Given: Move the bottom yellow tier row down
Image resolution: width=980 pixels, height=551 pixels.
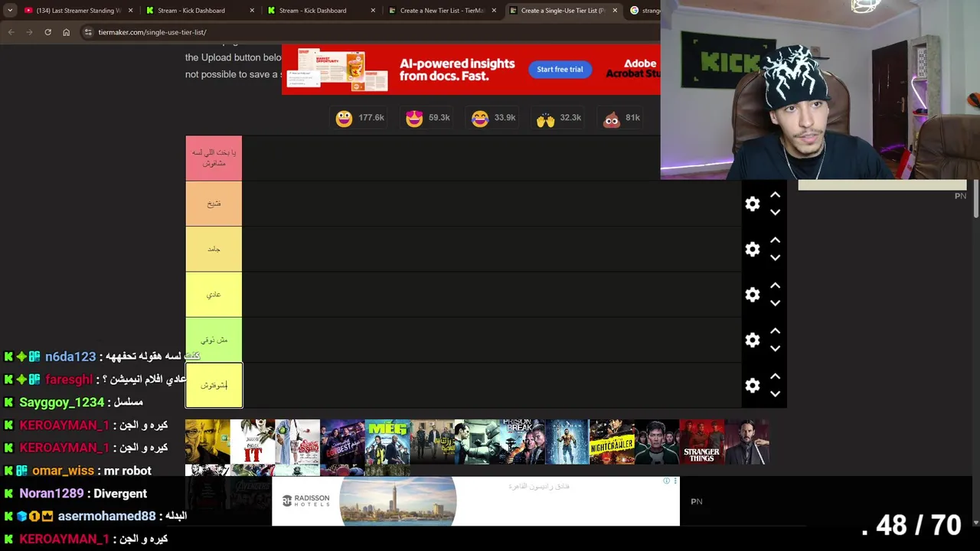Looking at the screenshot, I should [x=775, y=393].
